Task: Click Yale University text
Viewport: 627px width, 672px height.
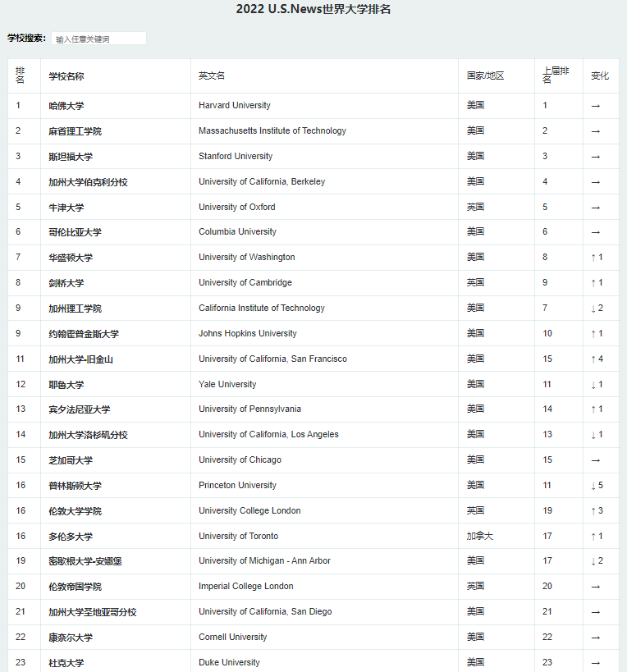Action: [x=227, y=385]
